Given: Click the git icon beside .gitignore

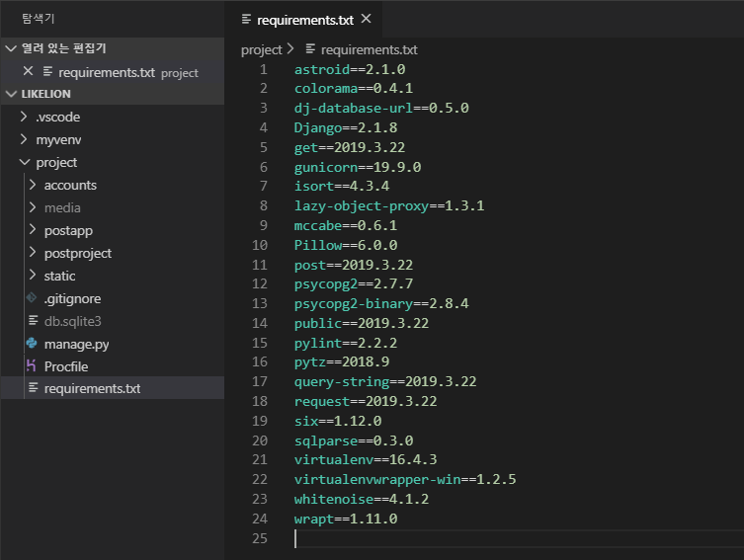Looking at the screenshot, I should [x=32, y=298].
